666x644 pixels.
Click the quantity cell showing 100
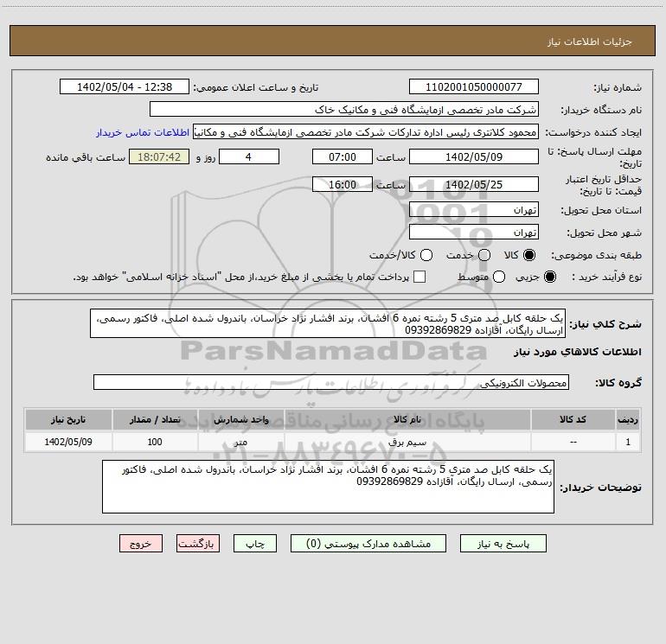coord(155,442)
